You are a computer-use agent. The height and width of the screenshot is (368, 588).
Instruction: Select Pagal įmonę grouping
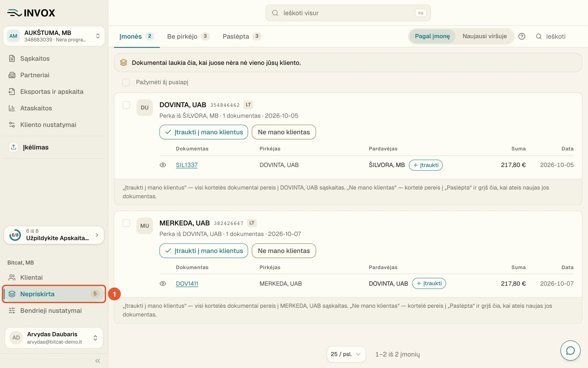coord(432,36)
